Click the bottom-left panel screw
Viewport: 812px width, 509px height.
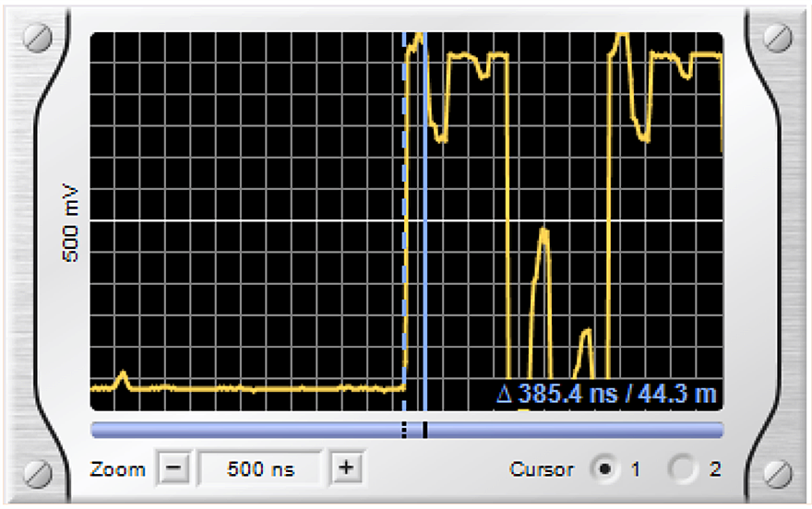pyautogui.click(x=38, y=473)
